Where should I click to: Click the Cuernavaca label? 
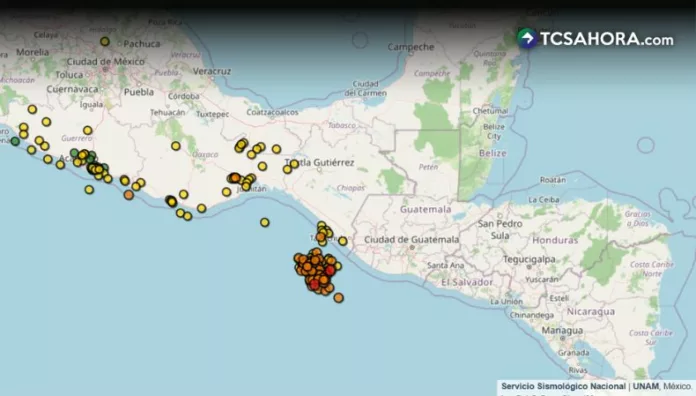(x=72, y=89)
